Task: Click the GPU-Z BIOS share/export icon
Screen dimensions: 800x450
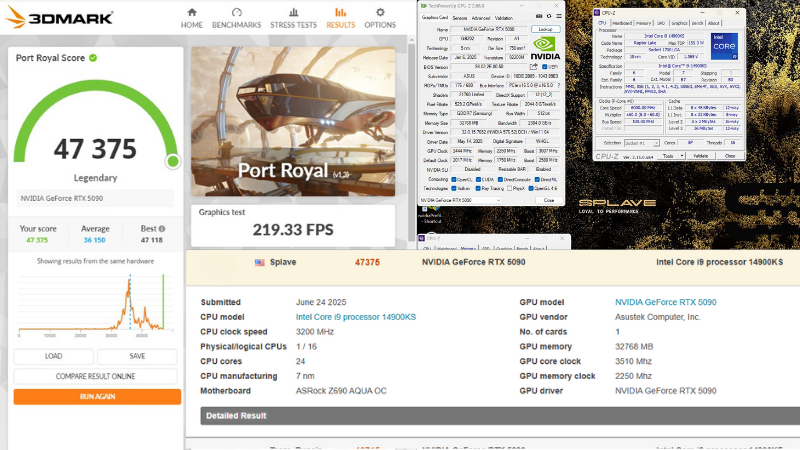Action: (x=534, y=66)
